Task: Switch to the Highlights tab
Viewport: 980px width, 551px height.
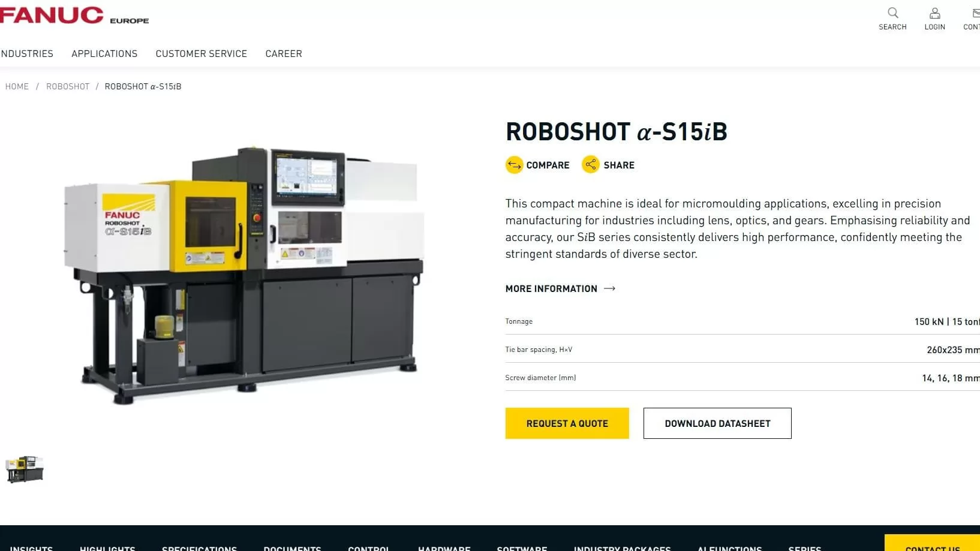Action: tap(107, 548)
